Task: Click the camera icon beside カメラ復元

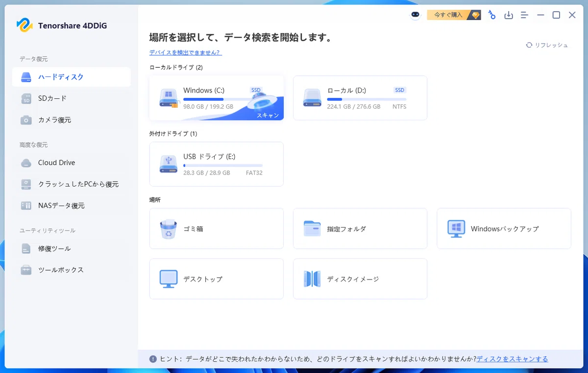Action: point(26,120)
